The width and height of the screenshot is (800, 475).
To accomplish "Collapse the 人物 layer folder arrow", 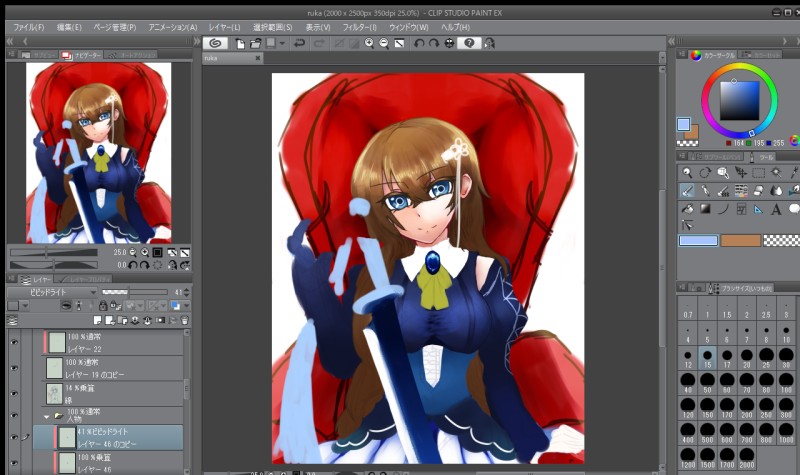I will [x=47, y=416].
